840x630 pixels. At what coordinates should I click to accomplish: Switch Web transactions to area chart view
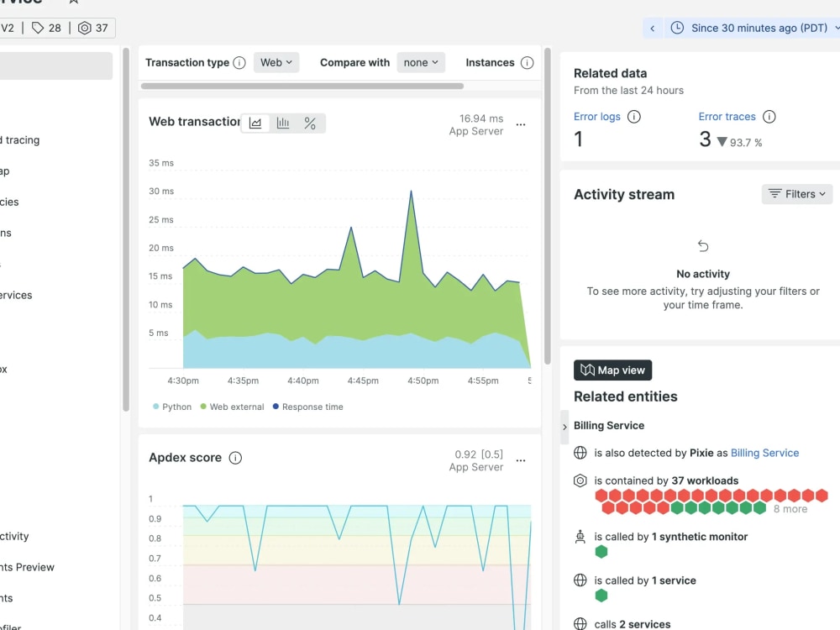(x=255, y=123)
